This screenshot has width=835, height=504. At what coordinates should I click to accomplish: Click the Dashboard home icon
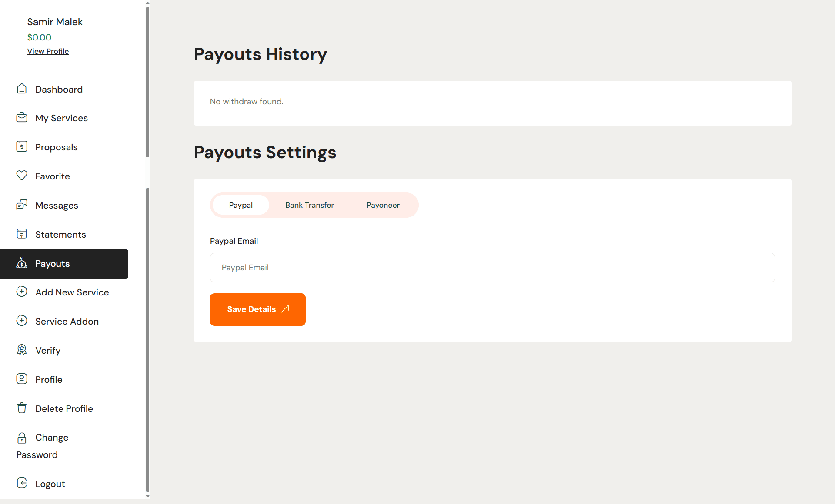(x=22, y=89)
